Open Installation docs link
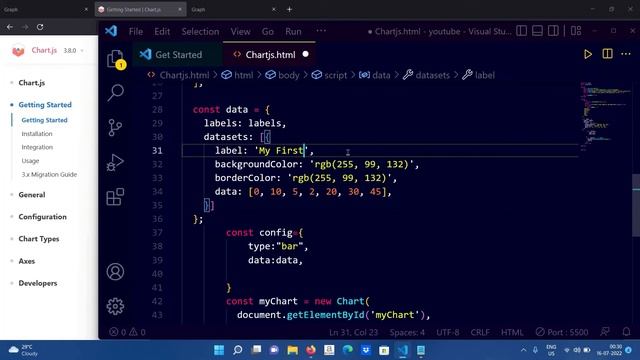This screenshot has height=360, width=640. click(x=37, y=134)
